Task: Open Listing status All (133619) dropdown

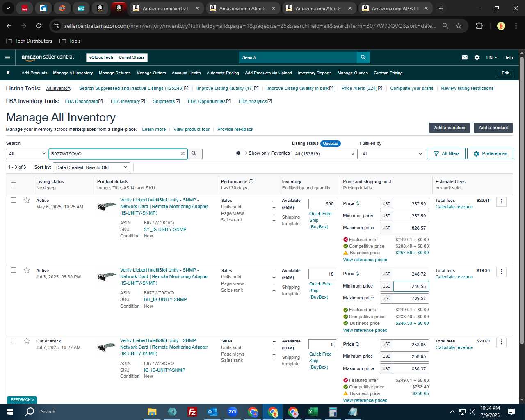Action: [x=324, y=154]
